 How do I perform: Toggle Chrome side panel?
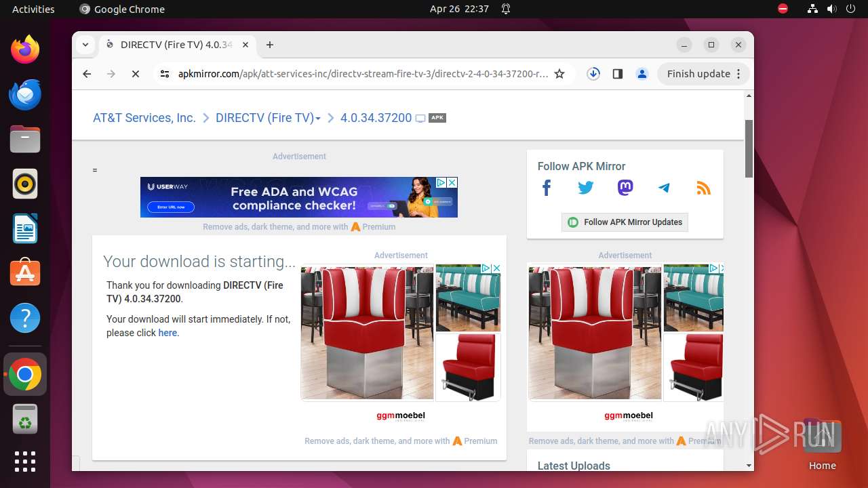click(618, 74)
